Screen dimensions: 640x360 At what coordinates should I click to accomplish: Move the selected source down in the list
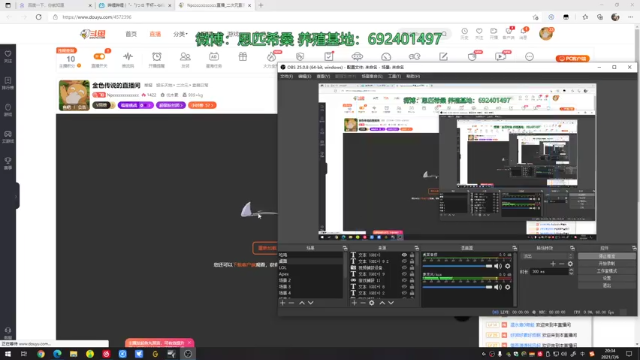391,303
